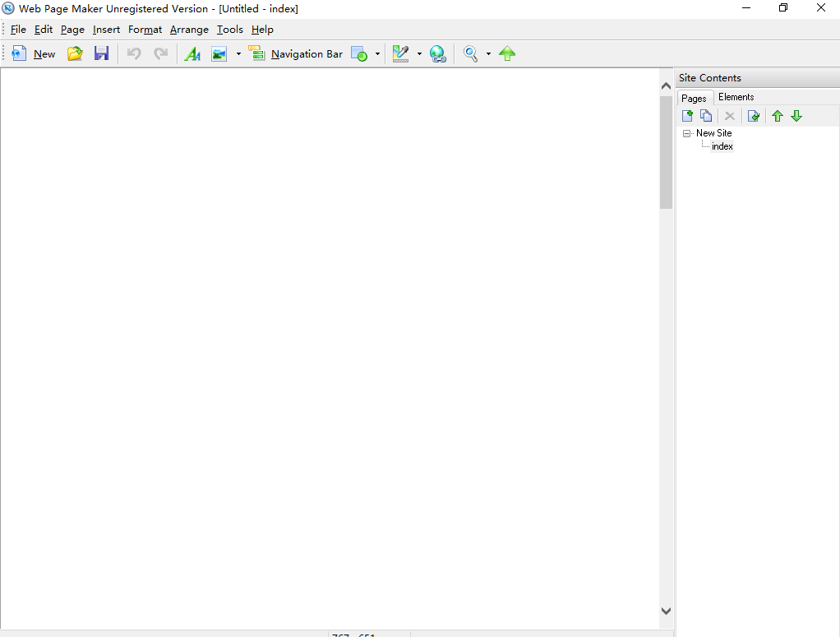Screen dimensions: 840x637
Task: Select the index page in the site tree
Action: 722,145
